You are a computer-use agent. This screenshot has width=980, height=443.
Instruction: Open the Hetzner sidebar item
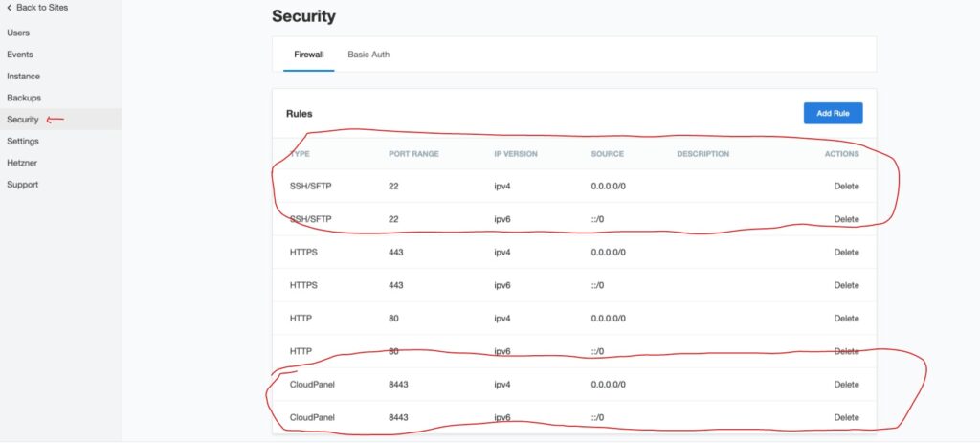[22, 163]
